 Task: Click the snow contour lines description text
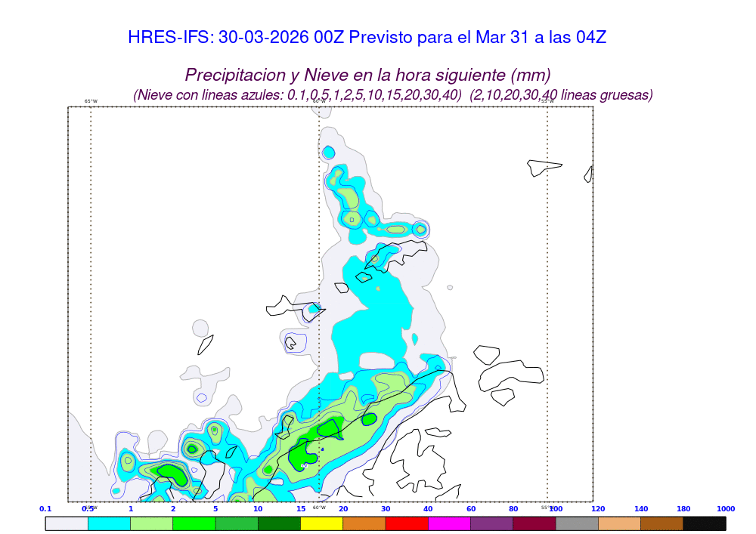click(x=392, y=95)
